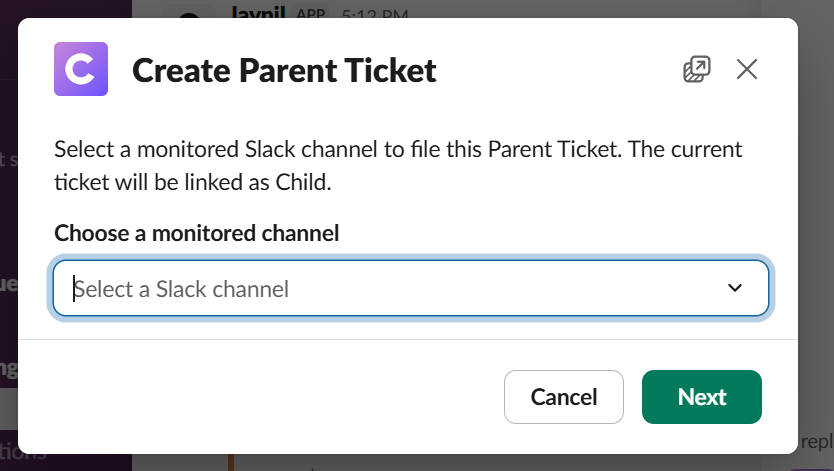Screen dimensions: 834x471
Task: Click the dimmed sidebar heading ending in 'ue'
Action: coord(8,283)
